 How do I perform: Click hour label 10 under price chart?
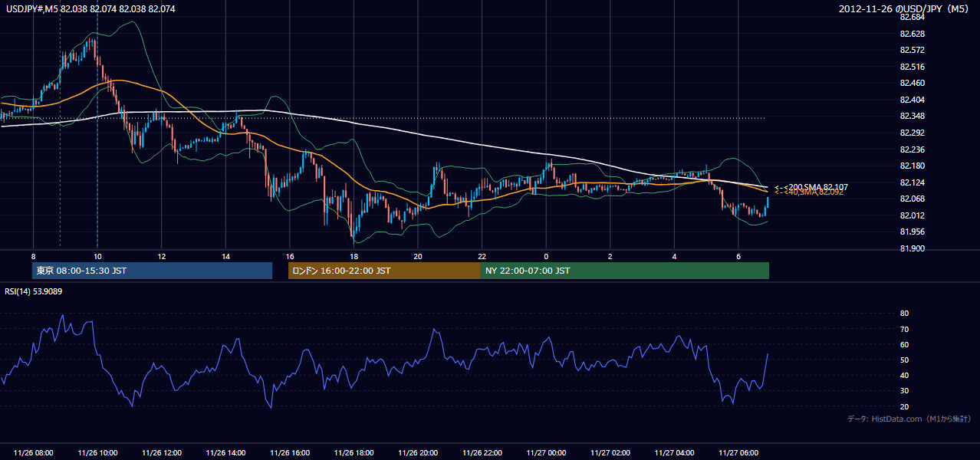[97, 255]
